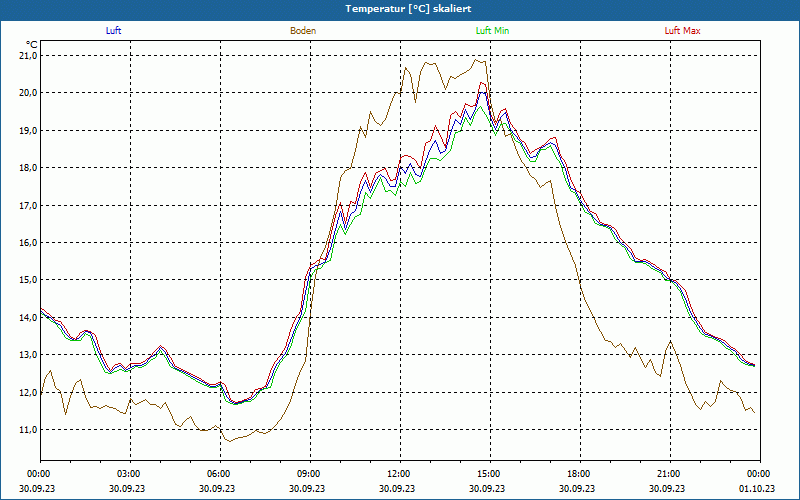The image size is (800, 500).
Task: Click the 20,0 y-axis value
Action: click(x=30, y=93)
